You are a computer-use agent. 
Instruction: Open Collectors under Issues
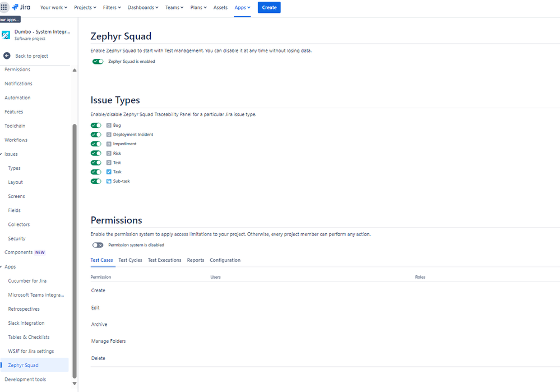pyautogui.click(x=19, y=224)
